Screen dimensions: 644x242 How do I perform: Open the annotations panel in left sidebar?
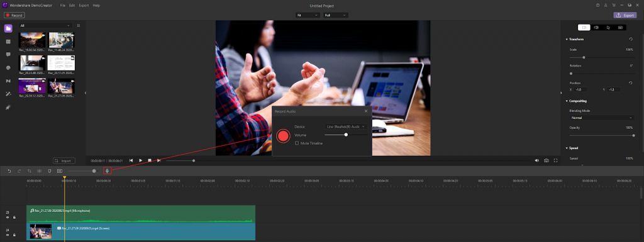pyautogui.click(x=8, y=54)
